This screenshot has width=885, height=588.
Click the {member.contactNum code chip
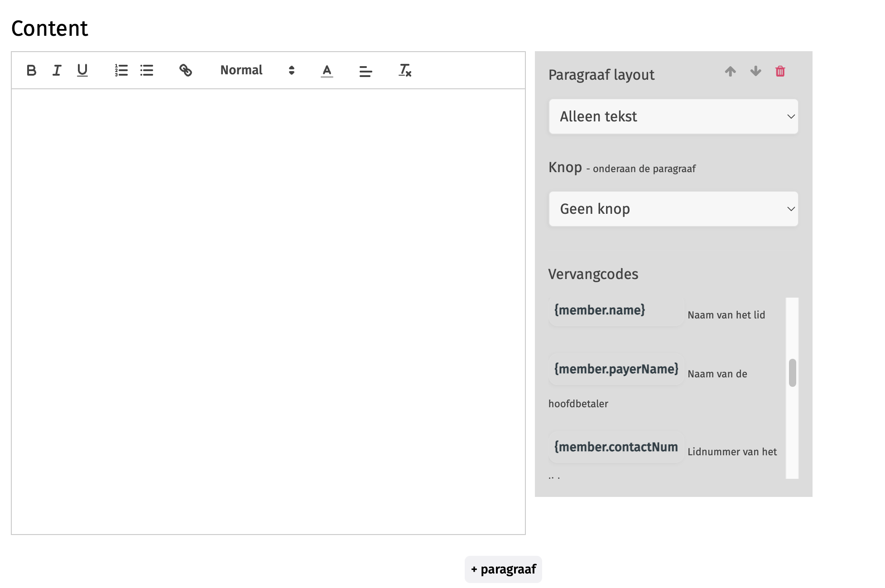[616, 447]
